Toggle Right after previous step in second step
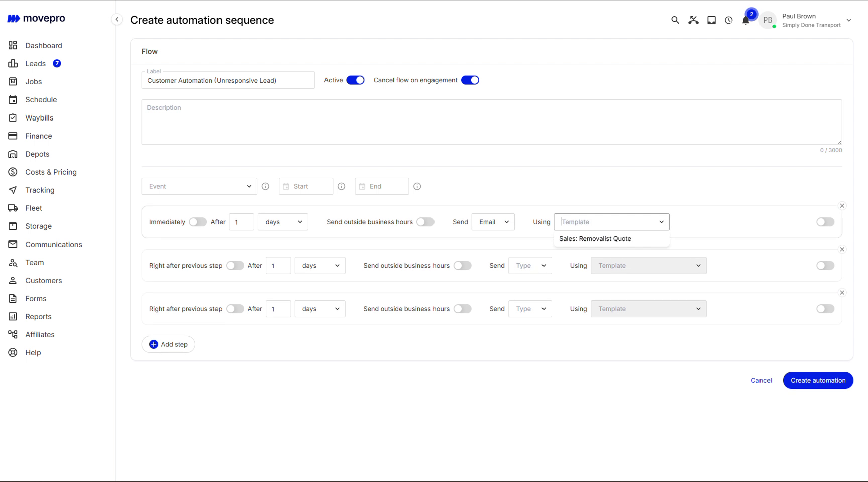The height and width of the screenshot is (482, 868). point(235,266)
